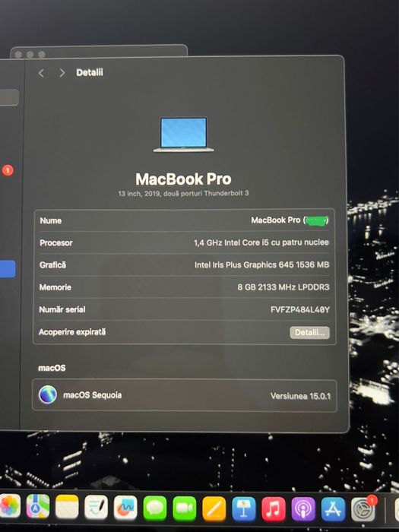Click the Număr serial label
The width and height of the screenshot is (399, 532).
(62, 309)
